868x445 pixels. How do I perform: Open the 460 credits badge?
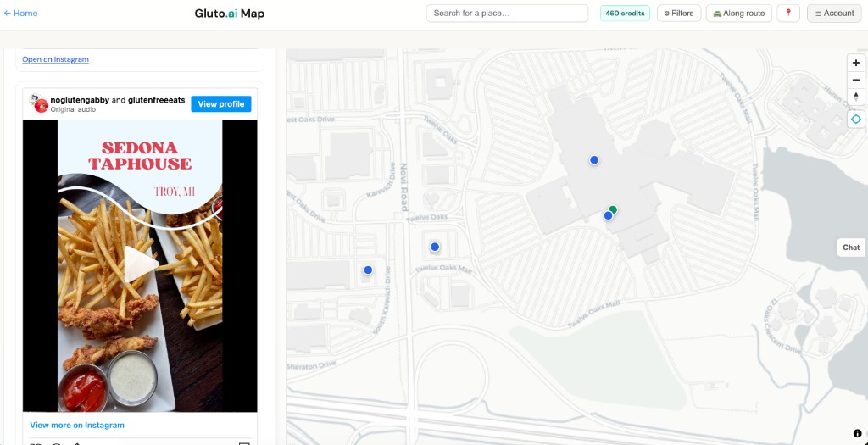coord(625,14)
